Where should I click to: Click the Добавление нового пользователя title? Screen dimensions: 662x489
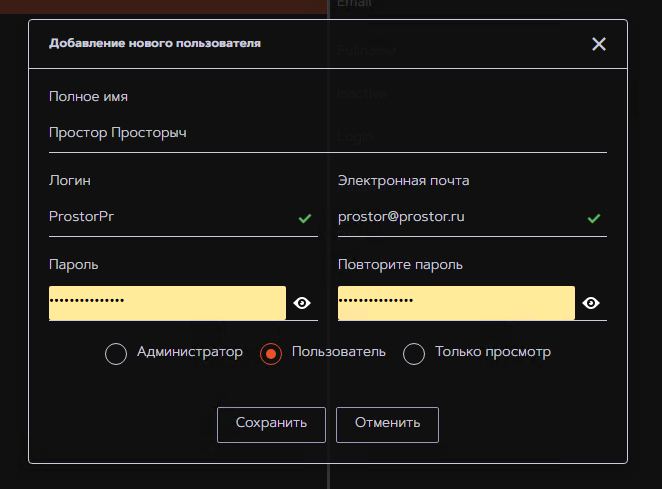coord(155,44)
